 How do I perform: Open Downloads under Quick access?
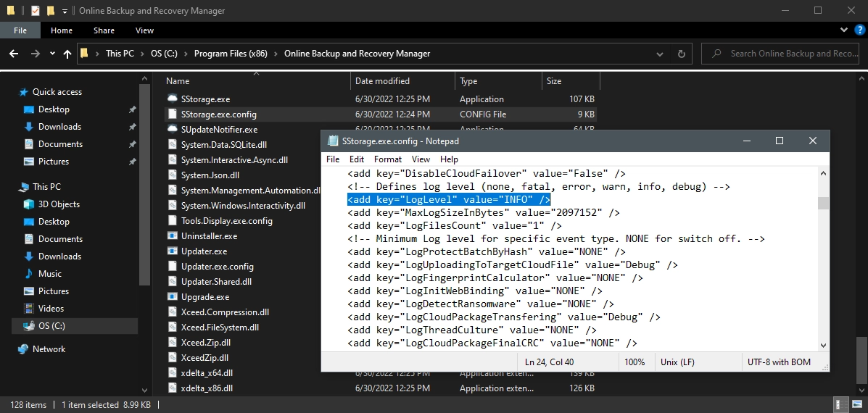click(59, 127)
